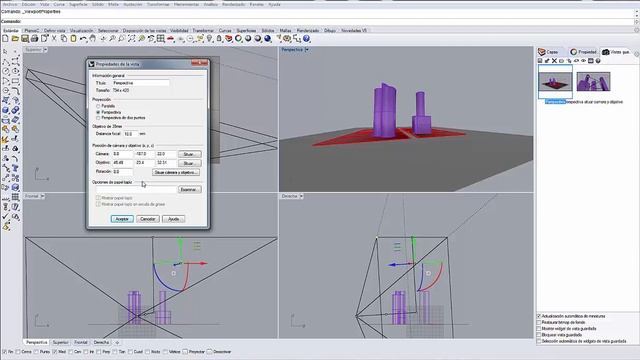Click the Distancia focal input field

131,134
